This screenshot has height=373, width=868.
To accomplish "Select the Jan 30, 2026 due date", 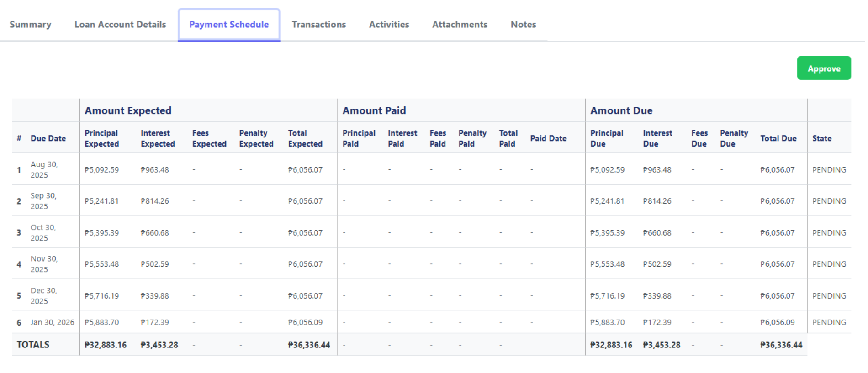I will coord(53,322).
